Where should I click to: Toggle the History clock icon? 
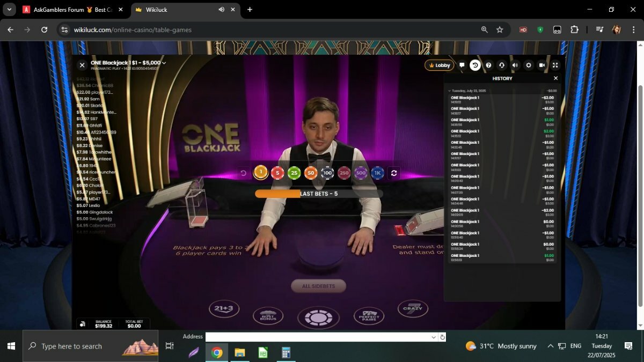tap(475, 65)
